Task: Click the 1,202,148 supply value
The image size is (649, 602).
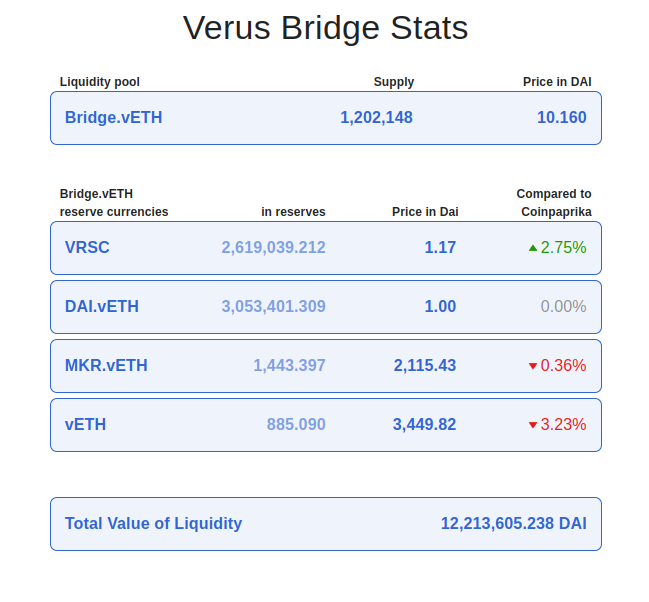Action: 376,118
